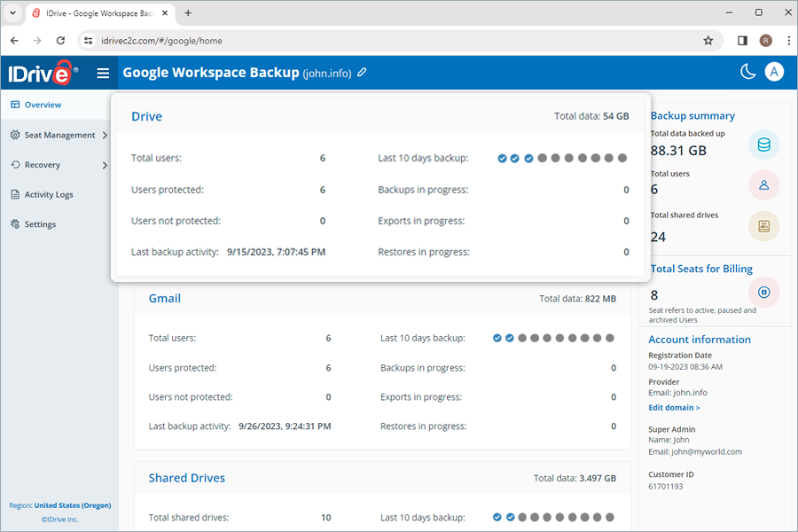Click the Total Seats for Billing icon

point(763,292)
